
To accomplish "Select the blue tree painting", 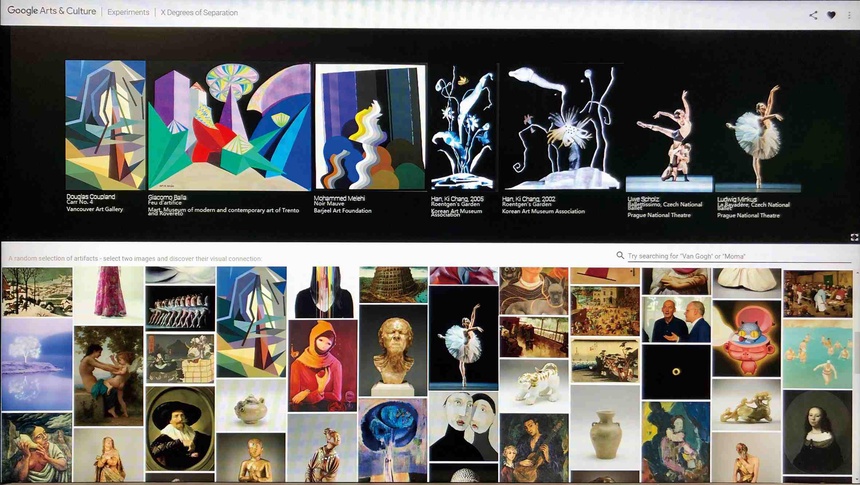I will click(x=393, y=441).
